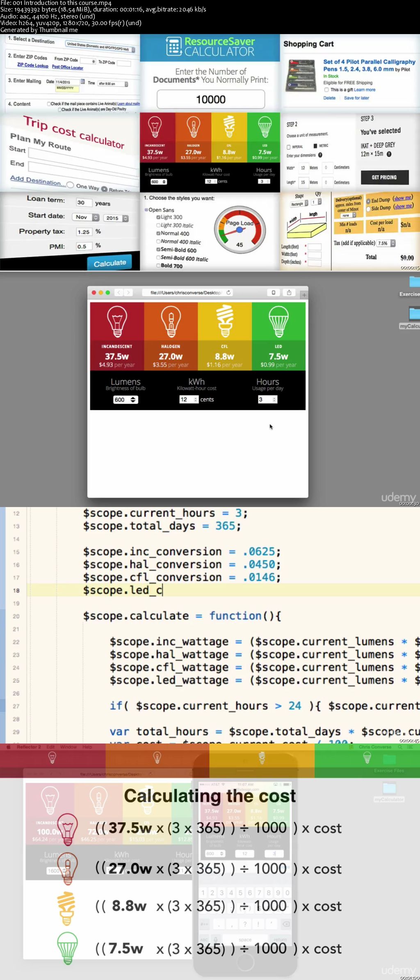Click the incandescent bulb icon in the collage tile
The width and height of the screenshot is (420, 980).
pos(155,126)
